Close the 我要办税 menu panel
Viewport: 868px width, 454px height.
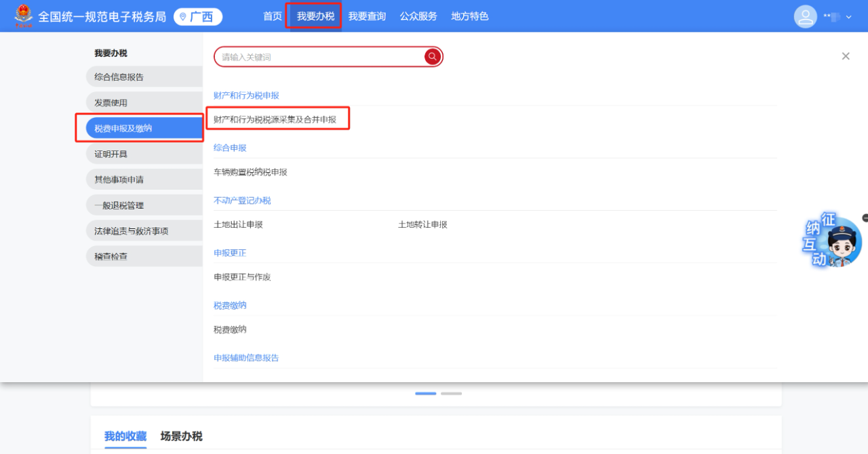[845, 56]
